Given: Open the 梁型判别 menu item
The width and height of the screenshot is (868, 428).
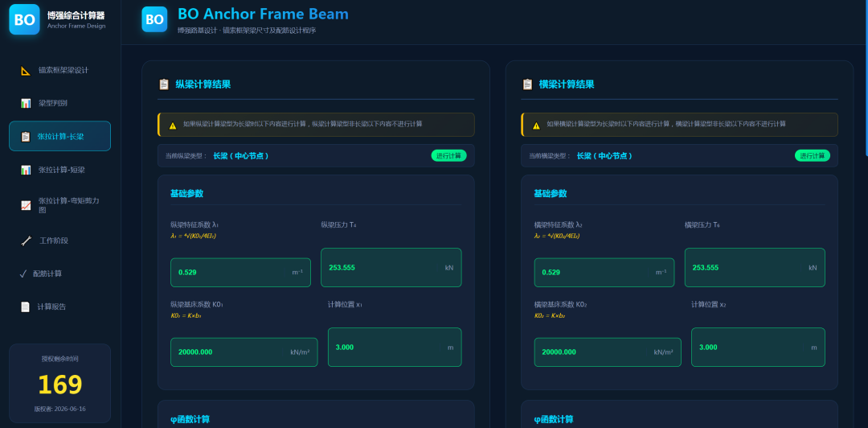Looking at the screenshot, I should 59,103.
